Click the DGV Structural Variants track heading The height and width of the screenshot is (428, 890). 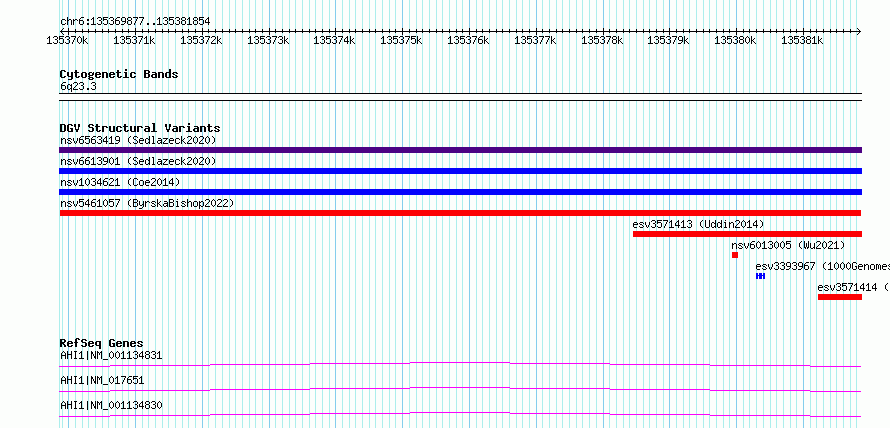[140, 128]
